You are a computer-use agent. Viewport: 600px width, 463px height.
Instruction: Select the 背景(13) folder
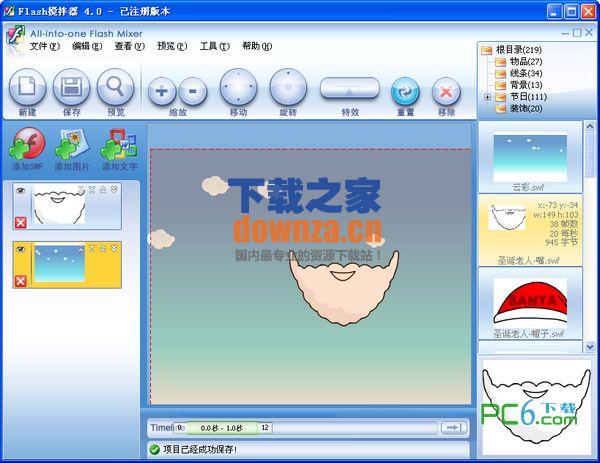[x=526, y=85]
